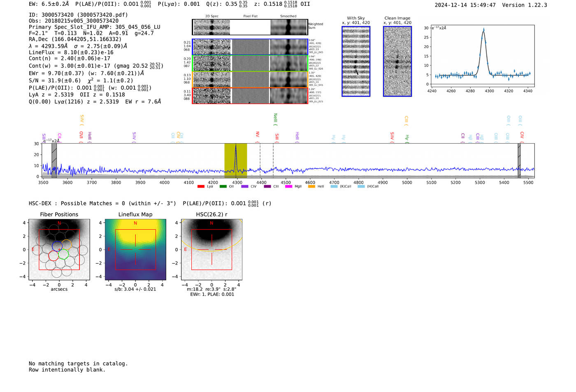Click the Q(z): 0.35 header value
Viewport: 576px width, 392px height.
(227, 4)
